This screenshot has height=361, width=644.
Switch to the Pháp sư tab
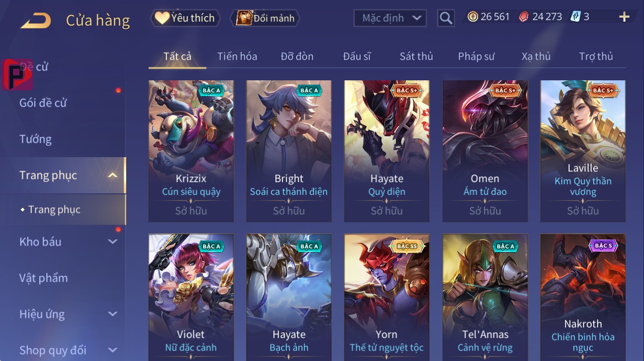point(476,56)
